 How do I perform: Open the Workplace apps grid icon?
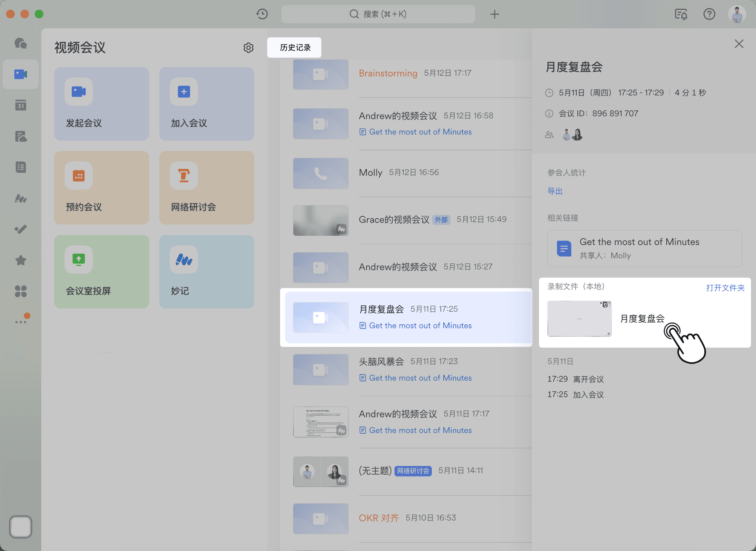click(x=20, y=291)
